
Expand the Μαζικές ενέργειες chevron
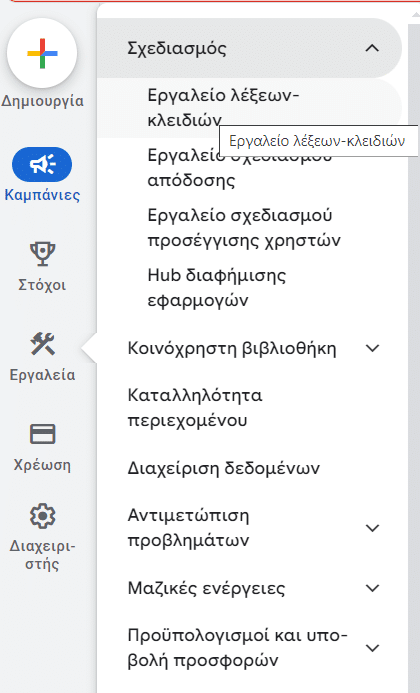coord(373,588)
